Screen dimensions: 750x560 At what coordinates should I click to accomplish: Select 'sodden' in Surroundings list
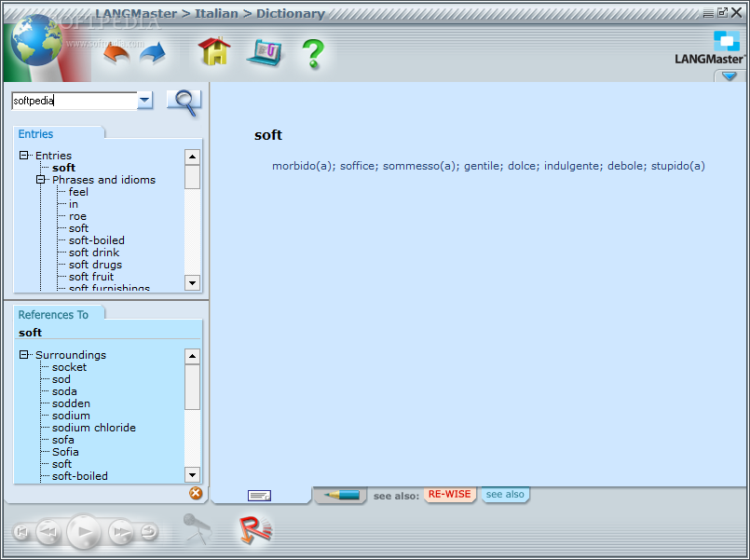pyautogui.click(x=71, y=403)
